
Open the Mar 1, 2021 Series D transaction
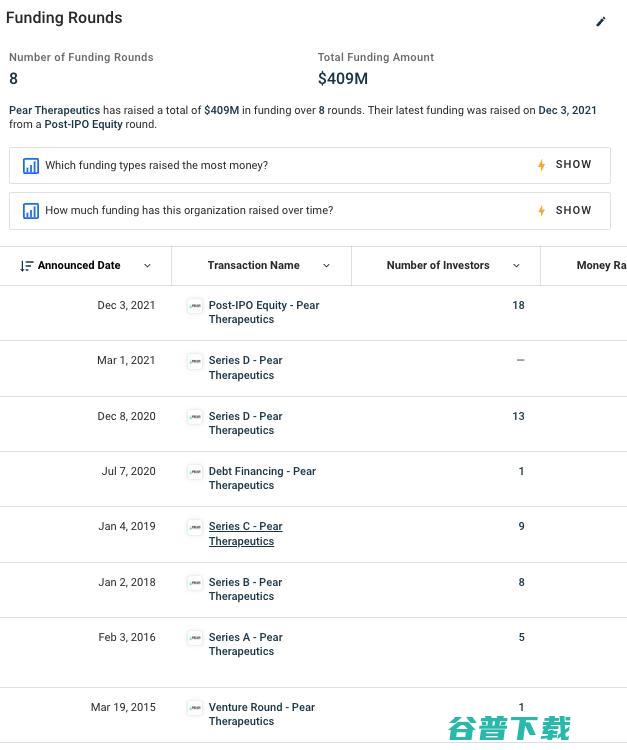tap(245, 368)
